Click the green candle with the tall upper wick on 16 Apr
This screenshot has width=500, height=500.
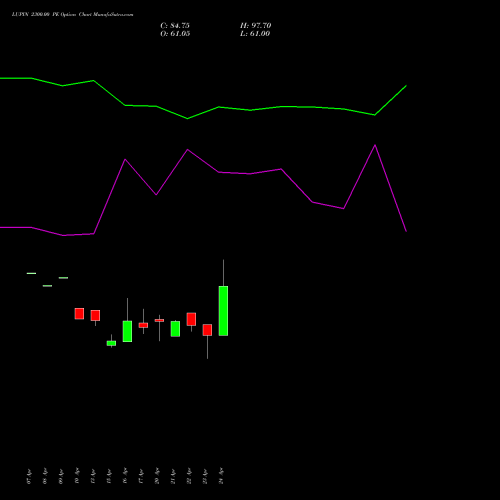[x=127, y=331]
